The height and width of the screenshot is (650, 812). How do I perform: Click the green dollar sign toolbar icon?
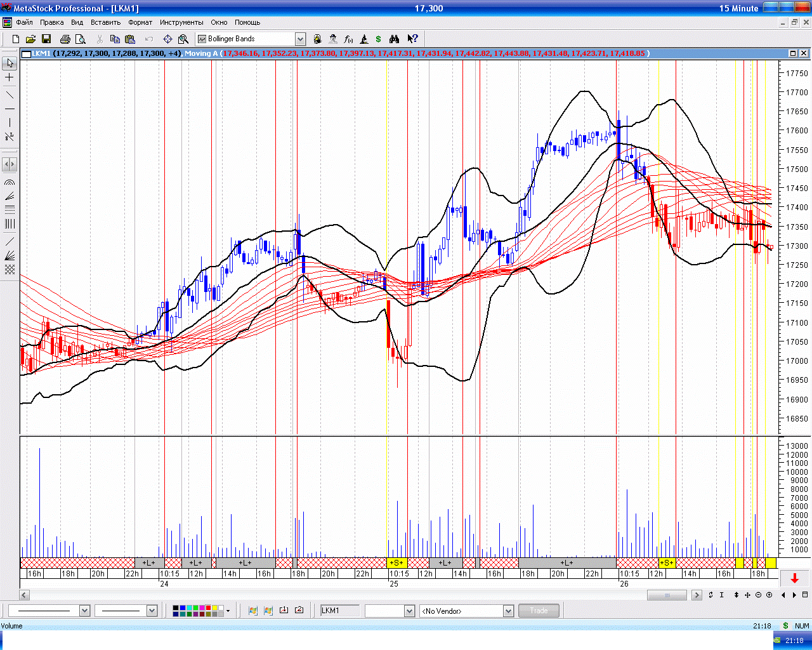click(x=379, y=39)
